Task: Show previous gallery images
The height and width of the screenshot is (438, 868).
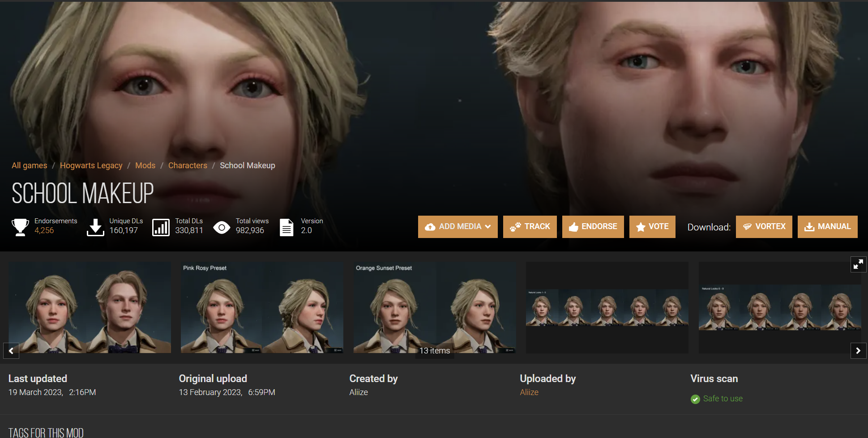Action: (11, 351)
